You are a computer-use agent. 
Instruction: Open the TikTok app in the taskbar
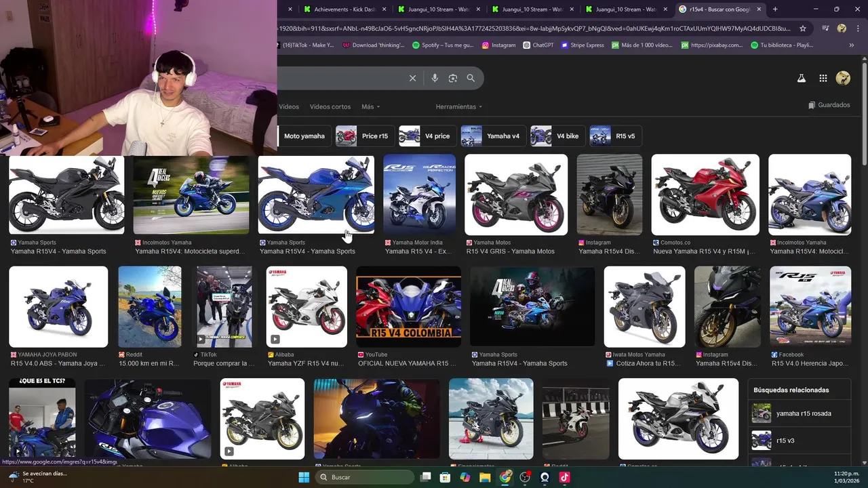point(564,477)
